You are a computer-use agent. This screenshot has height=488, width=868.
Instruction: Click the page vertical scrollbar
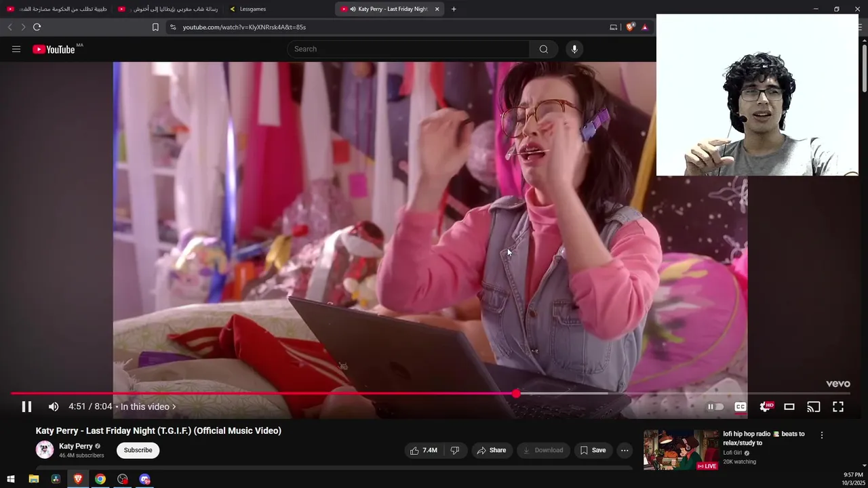[x=864, y=68]
